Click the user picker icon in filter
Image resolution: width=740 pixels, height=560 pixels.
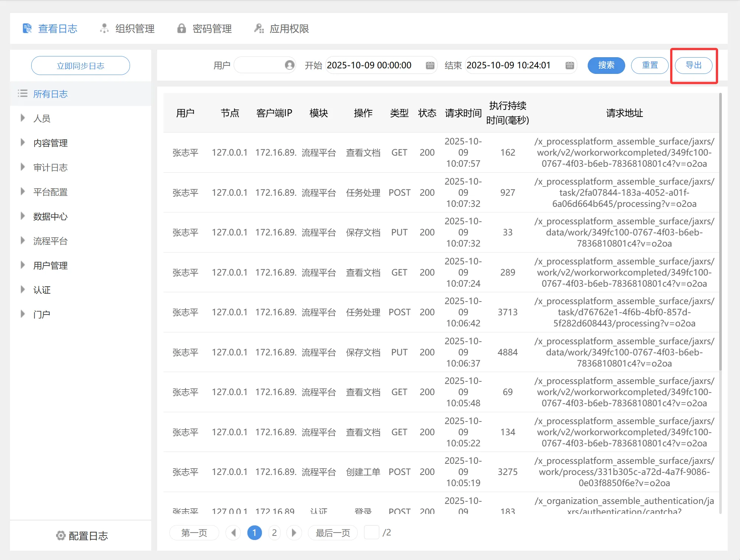coord(289,65)
